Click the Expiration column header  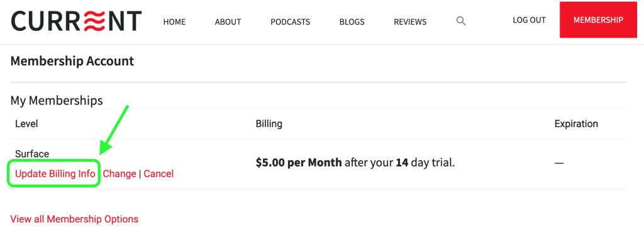coord(576,123)
